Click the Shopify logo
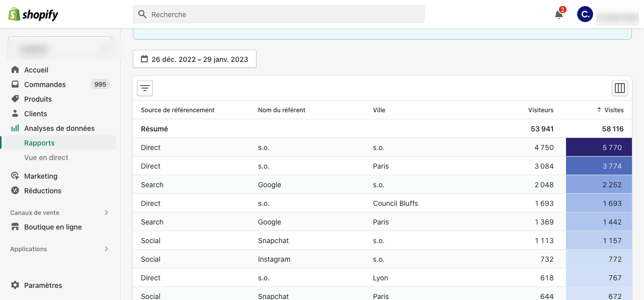The height and width of the screenshot is (300, 644). click(x=33, y=14)
